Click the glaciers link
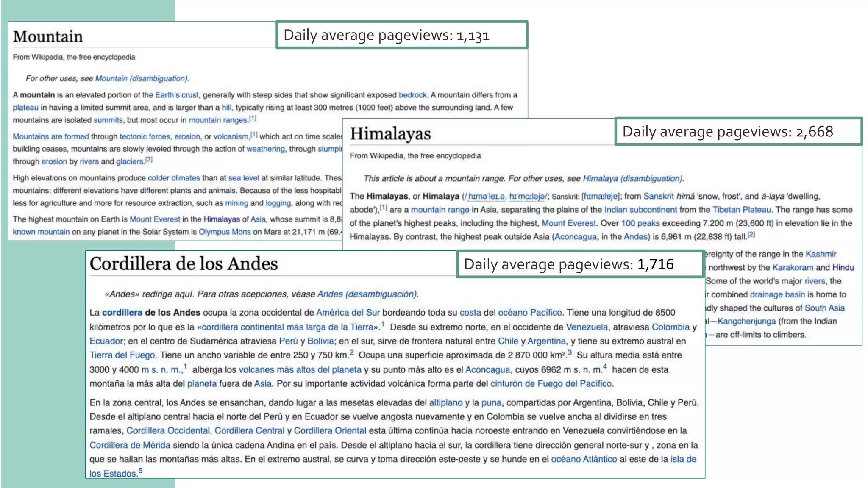Screen dimensions: 868x488 point(130,161)
